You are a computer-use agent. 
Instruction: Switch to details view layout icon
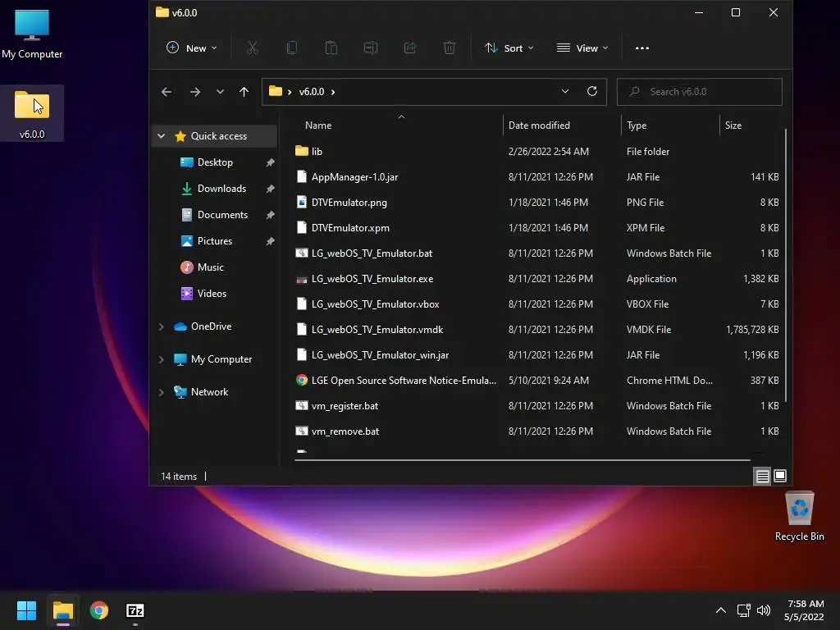pos(762,476)
